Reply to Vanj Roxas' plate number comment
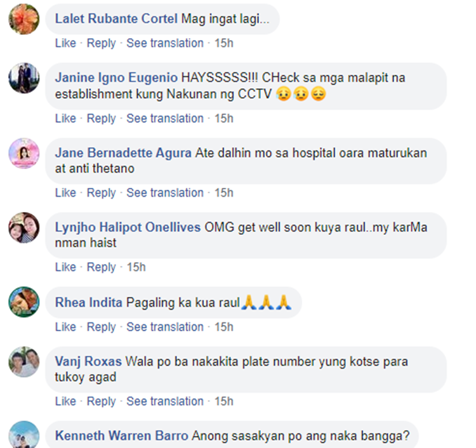The width and height of the screenshot is (476, 448). coord(102,401)
